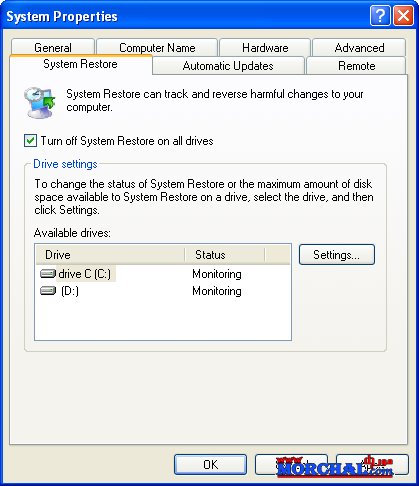Switch to the Automatic Updates tab
Image resolution: width=419 pixels, height=486 pixels.
(x=228, y=66)
